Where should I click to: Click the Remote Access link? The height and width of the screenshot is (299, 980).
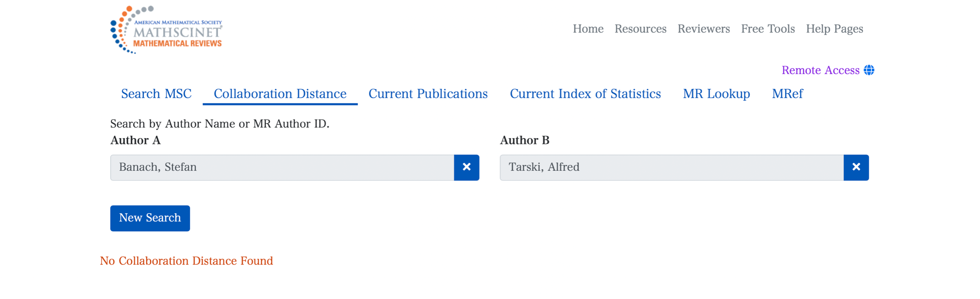coord(820,70)
